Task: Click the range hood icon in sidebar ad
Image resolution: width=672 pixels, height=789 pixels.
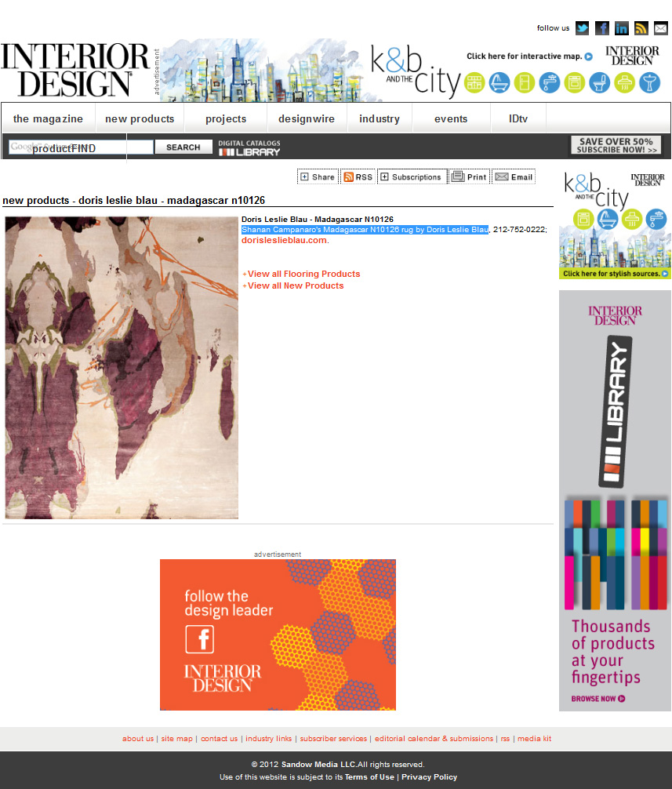Action: 632,220
